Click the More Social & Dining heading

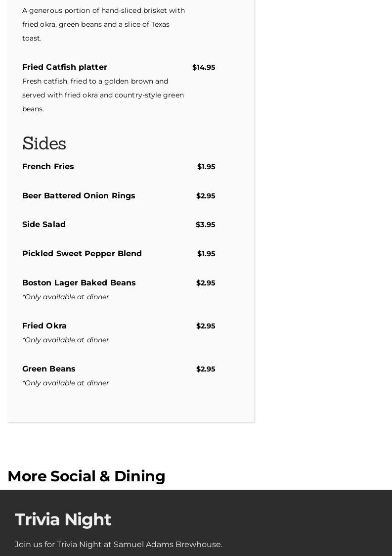click(87, 476)
